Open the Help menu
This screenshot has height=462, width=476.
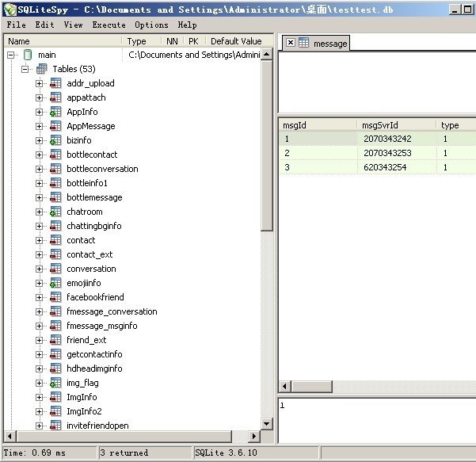tap(187, 25)
